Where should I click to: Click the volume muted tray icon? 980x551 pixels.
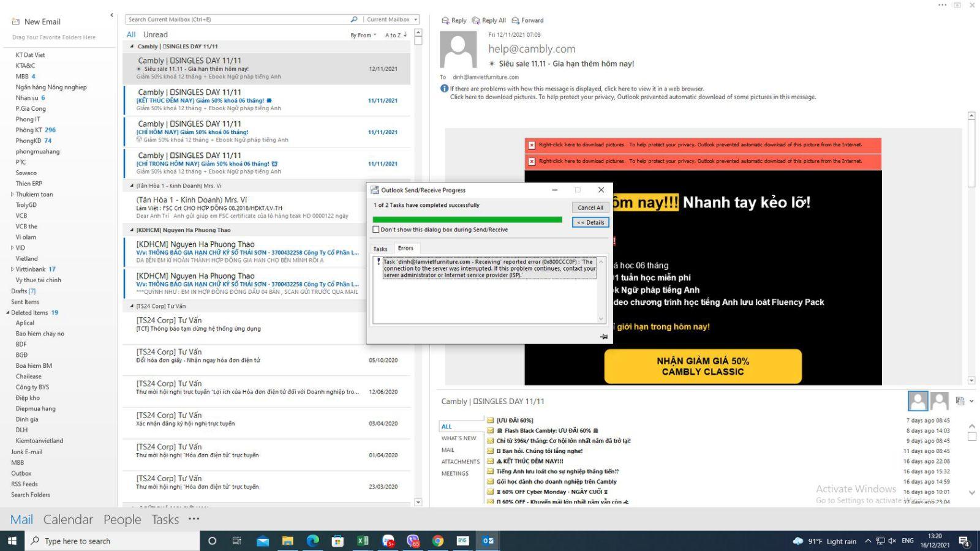892,541
